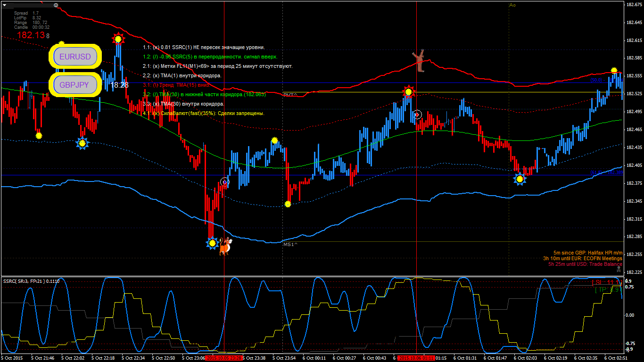The height and width of the screenshot is (362, 644).
Task: Click the Spread 1.7 info line
Action: (x=26, y=13)
